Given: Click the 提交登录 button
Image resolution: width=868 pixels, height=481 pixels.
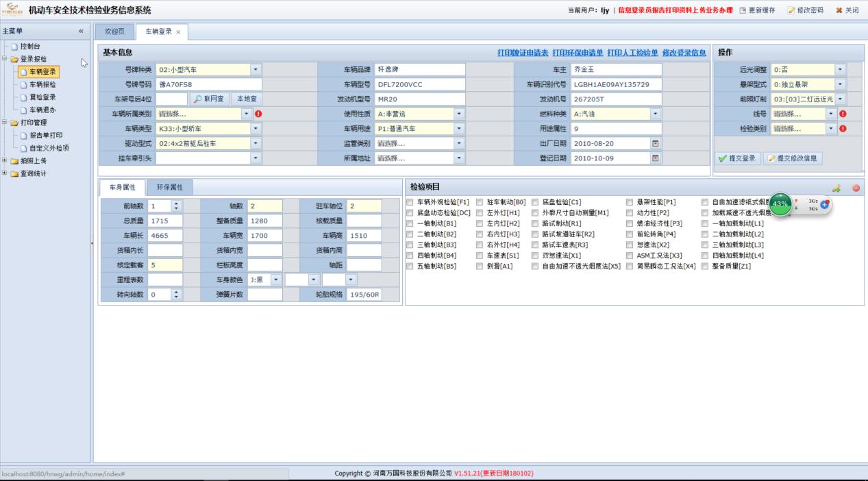Looking at the screenshot, I should (x=737, y=158).
